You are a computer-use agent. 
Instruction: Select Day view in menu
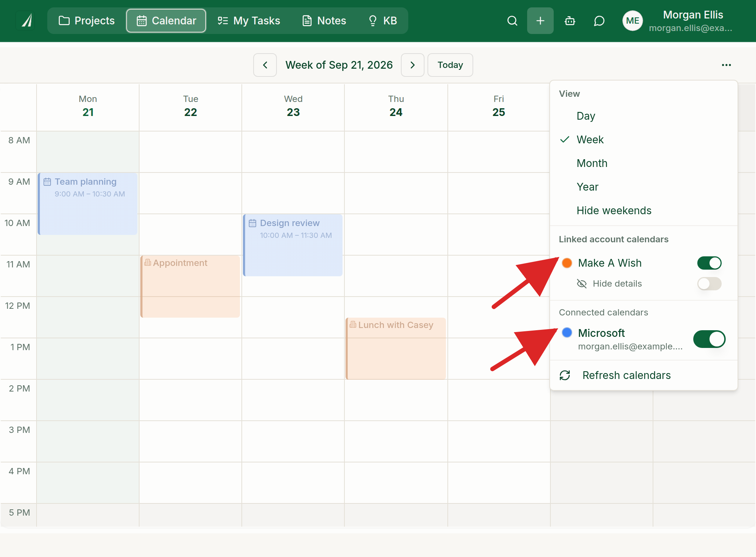pyautogui.click(x=643, y=116)
